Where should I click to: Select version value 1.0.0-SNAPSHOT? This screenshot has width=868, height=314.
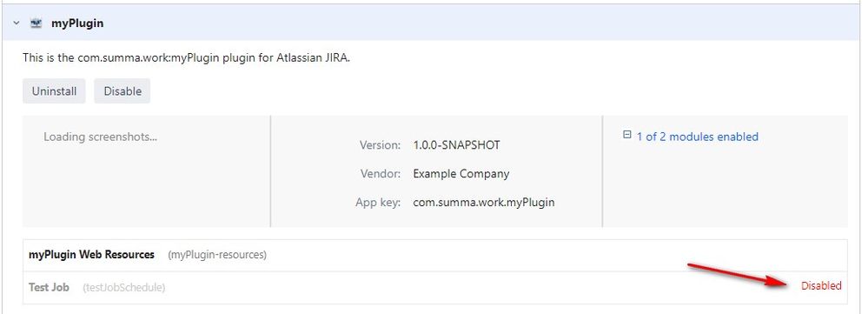click(x=456, y=145)
